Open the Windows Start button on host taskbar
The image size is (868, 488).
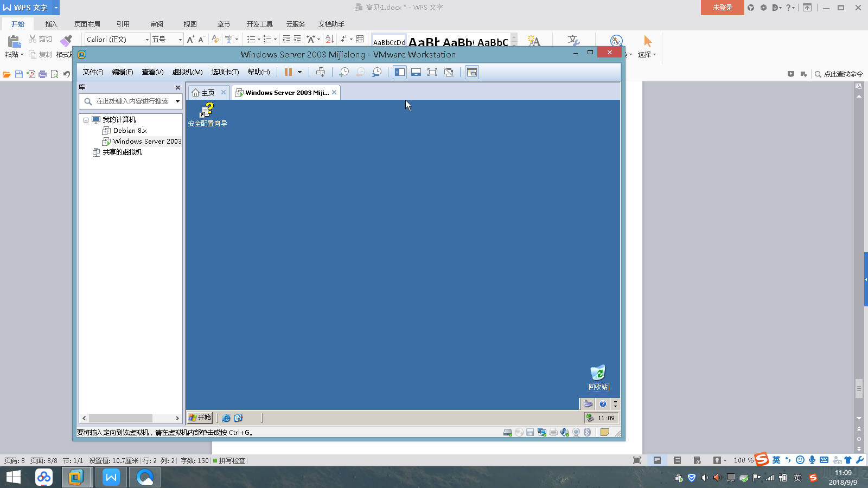(13, 477)
